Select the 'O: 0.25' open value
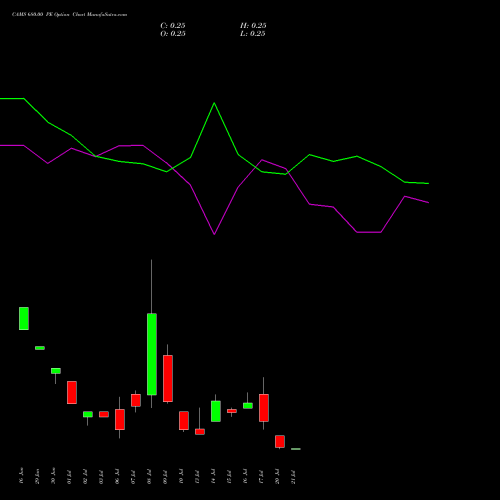The height and width of the screenshot is (500, 500). (173, 34)
